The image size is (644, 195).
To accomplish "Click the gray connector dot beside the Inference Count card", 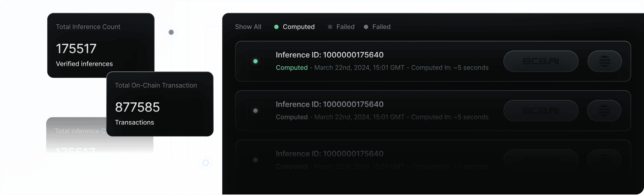I will [171, 32].
